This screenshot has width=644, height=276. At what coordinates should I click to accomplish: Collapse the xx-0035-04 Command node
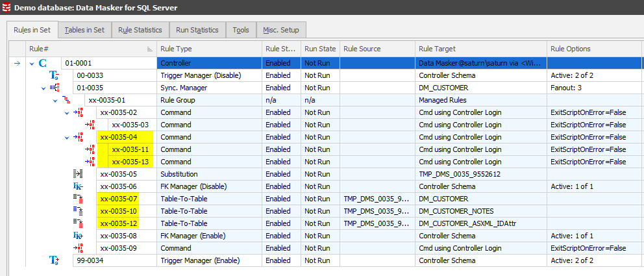point(67,137)
